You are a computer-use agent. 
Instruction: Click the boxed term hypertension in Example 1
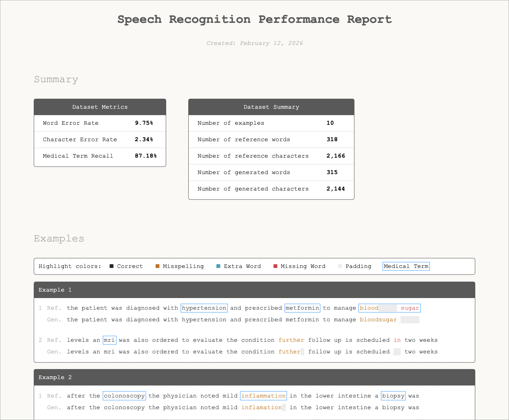[204, 308]
